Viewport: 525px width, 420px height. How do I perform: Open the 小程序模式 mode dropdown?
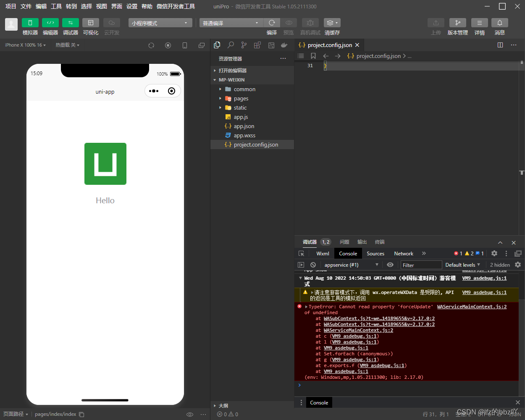click(x=160, y=23)
